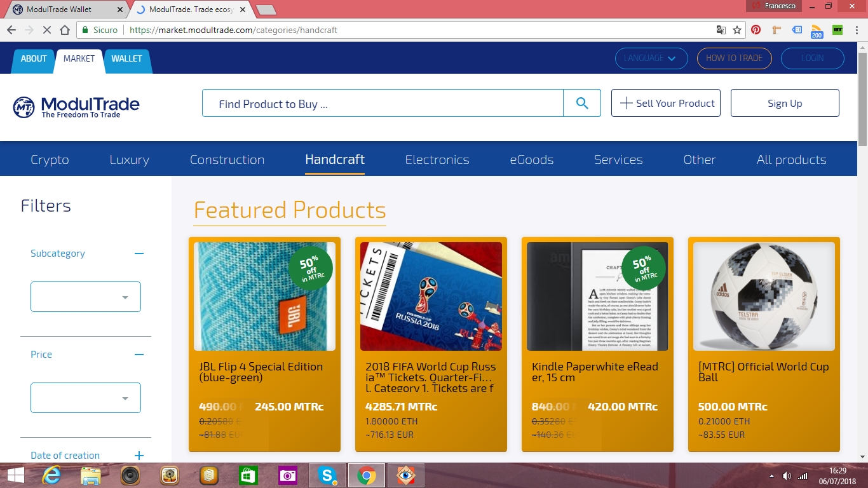
Task: Open the Kindle Paperwhite eReader title
Action: (x=595, y=372)
